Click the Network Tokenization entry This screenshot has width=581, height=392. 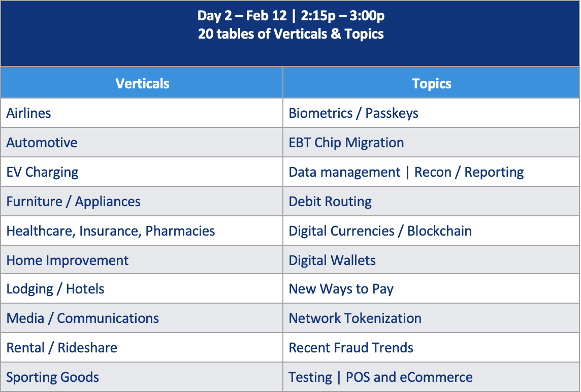[431, 318]
